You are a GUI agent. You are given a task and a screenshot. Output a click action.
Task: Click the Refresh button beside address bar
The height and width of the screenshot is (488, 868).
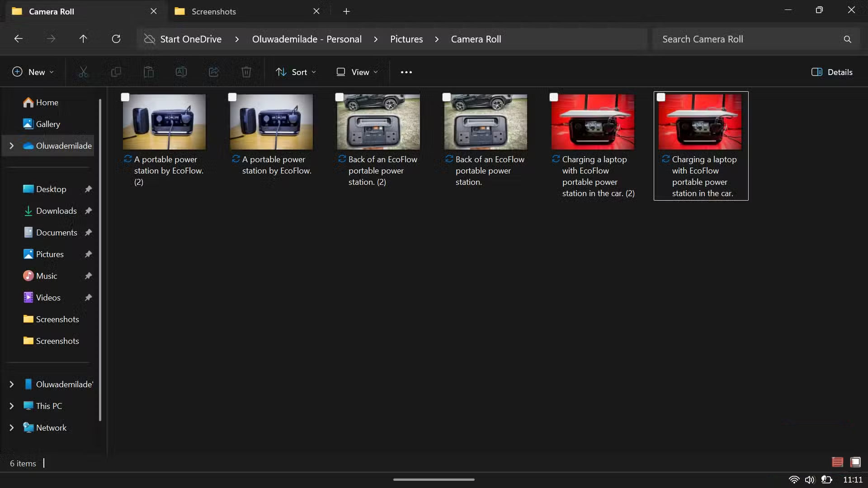pos(116,39)
